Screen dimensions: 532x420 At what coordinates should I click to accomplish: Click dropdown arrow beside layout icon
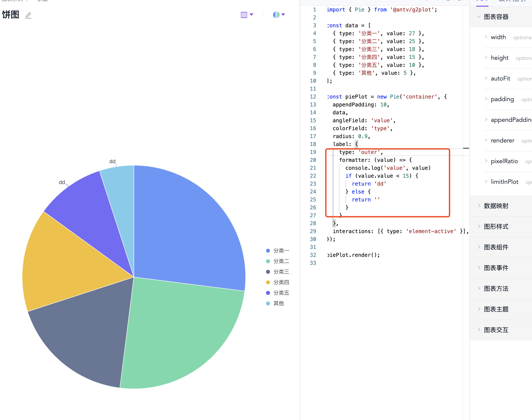pos(251,15)
